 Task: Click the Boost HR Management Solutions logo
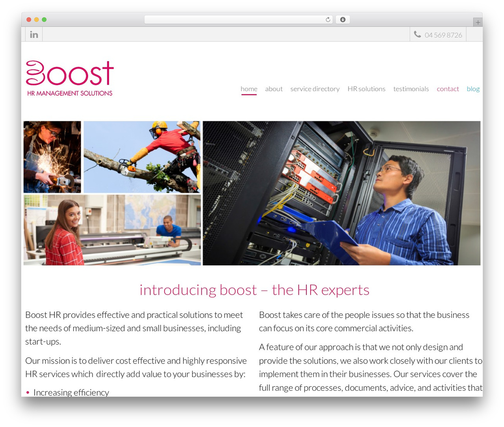pyautogui.click(x=70, y=78)
